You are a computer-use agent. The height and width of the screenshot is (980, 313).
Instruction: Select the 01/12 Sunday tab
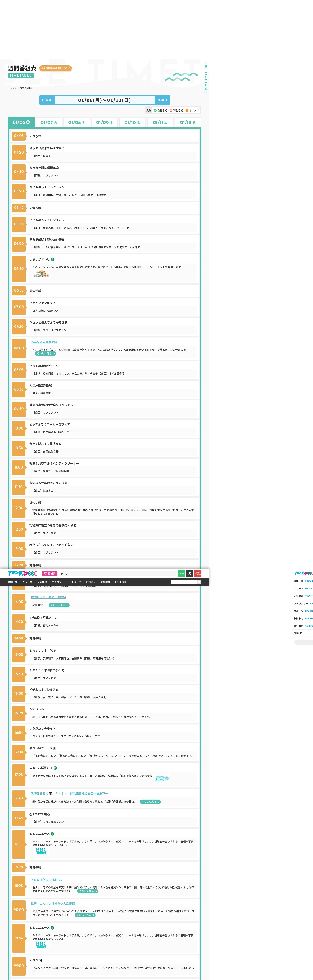pyautogui.click(x=188, y=122)
